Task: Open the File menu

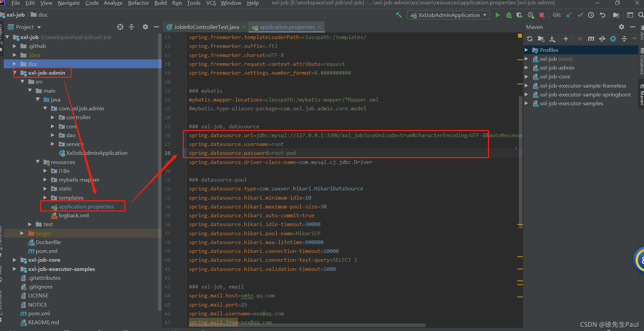Action: tap(16, 3)
